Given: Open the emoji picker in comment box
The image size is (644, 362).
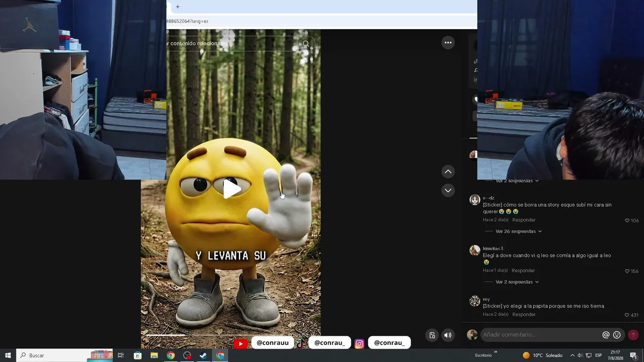Looking at the screenshot, I should pos(617,335).
